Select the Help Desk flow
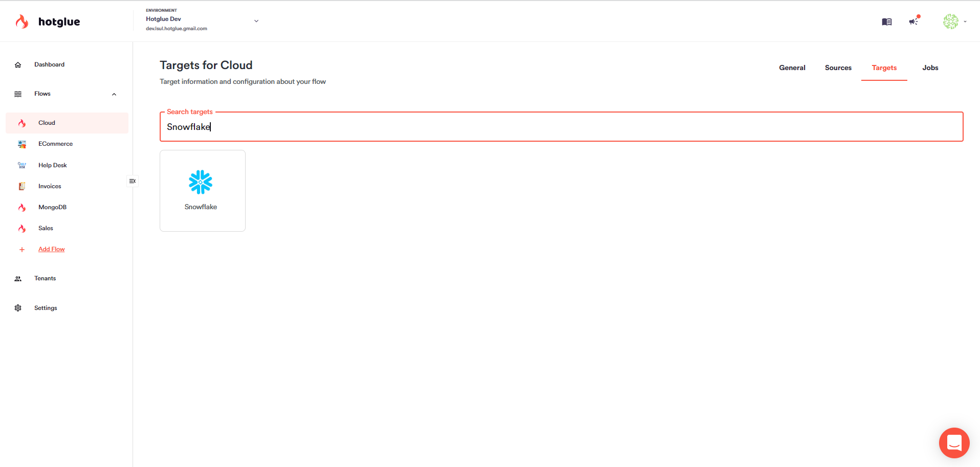 [x=52, y=165]
